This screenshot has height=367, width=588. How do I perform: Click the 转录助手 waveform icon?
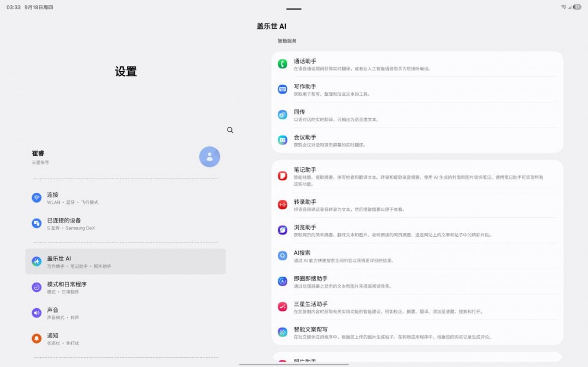click(x=283, y=205)
